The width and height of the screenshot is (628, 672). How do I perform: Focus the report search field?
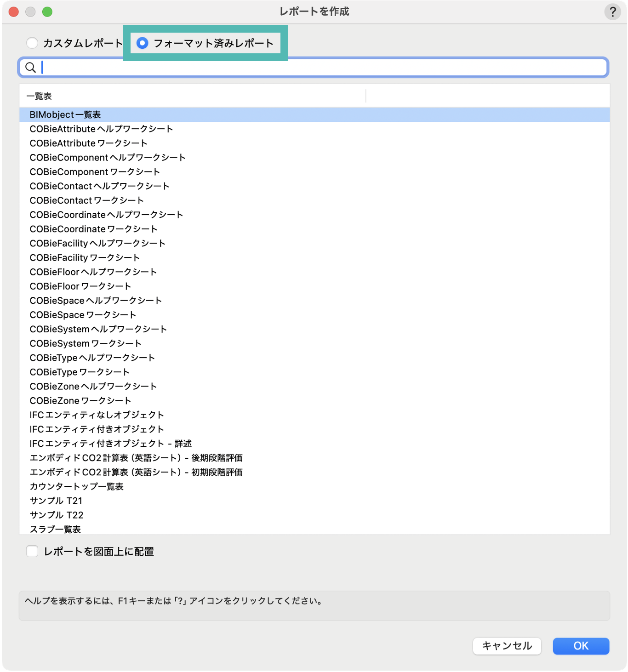pyautogui.click(x=322, y=68)
